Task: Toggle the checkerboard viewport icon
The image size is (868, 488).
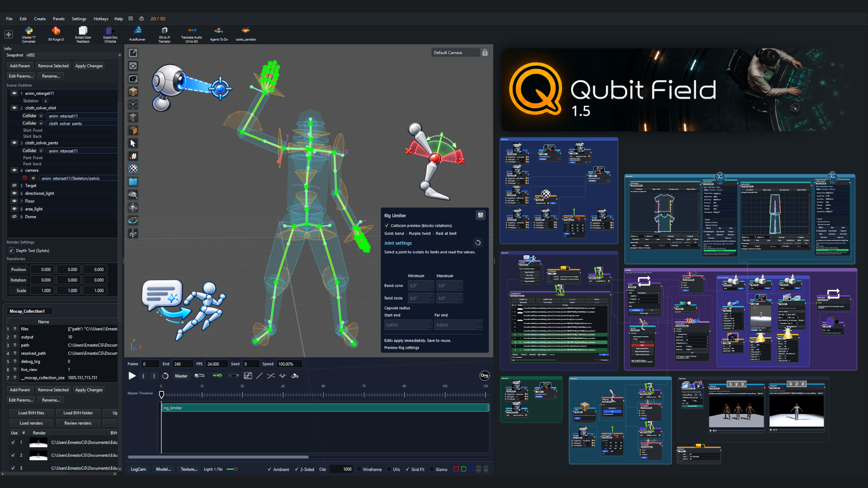Action: (133, 169)
